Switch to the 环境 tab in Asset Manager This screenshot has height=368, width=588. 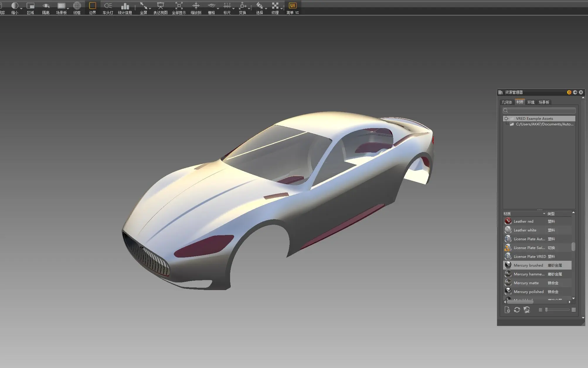click(531, 102)
